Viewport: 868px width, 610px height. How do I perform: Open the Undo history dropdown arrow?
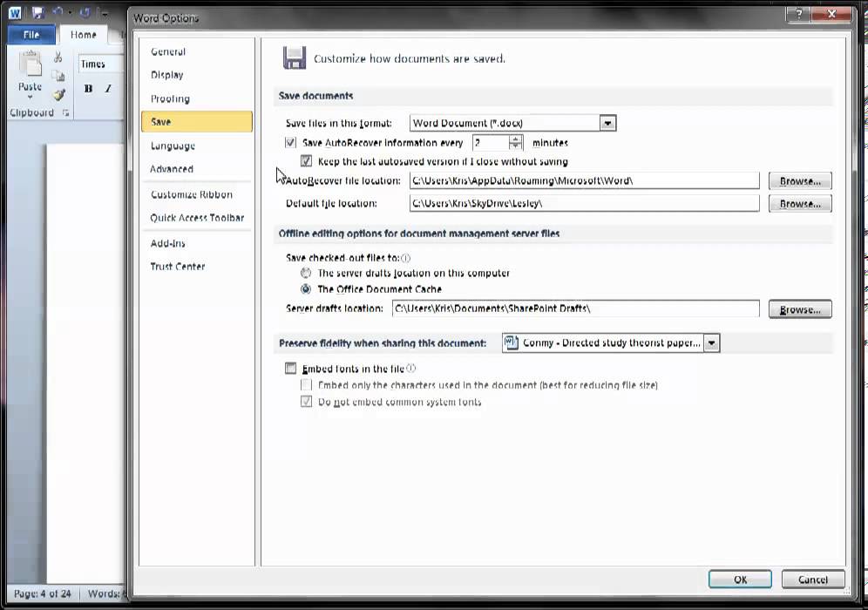pos(70,13)
